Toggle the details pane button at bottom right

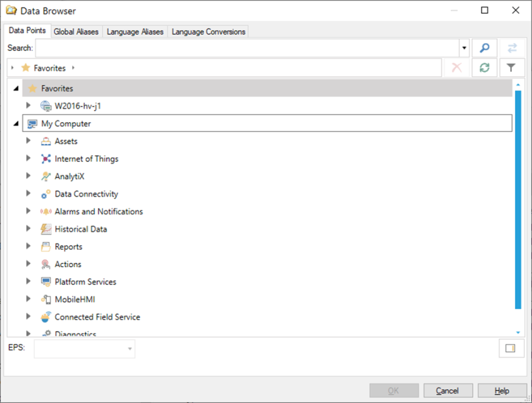[511, 349]
